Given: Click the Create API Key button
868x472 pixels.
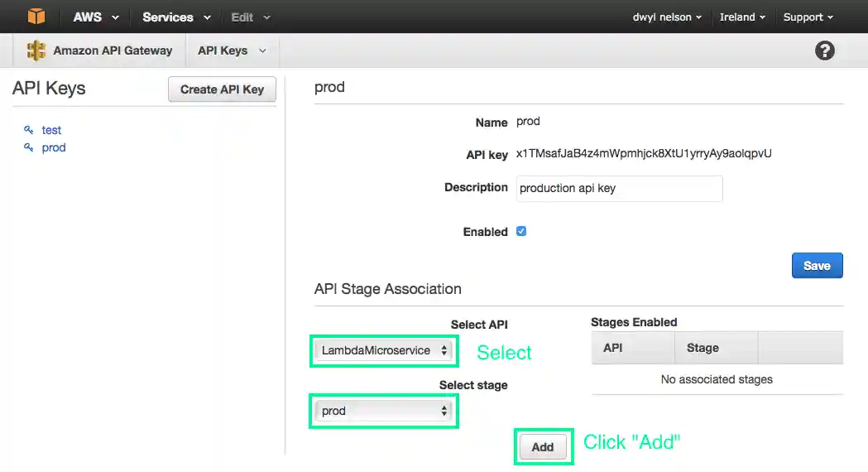Looking at the screenshot, I should click(222, 89).
